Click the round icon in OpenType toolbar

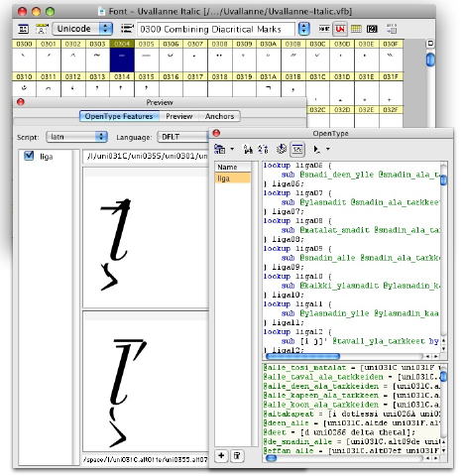[282, 149]
